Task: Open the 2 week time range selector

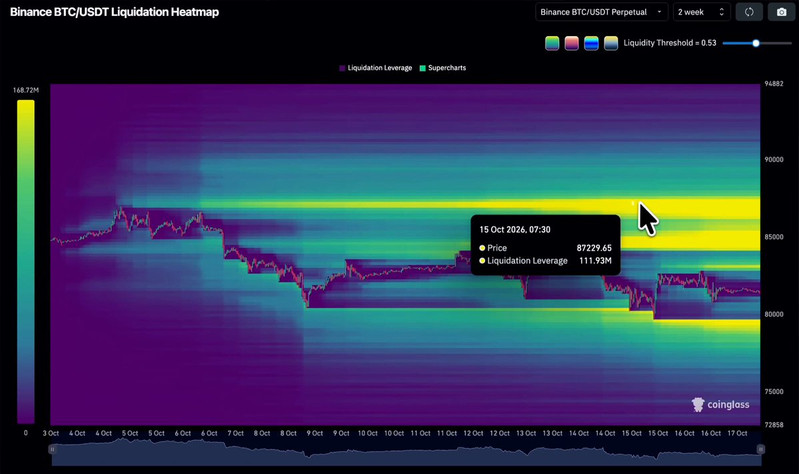Action: tap(702, 12)
